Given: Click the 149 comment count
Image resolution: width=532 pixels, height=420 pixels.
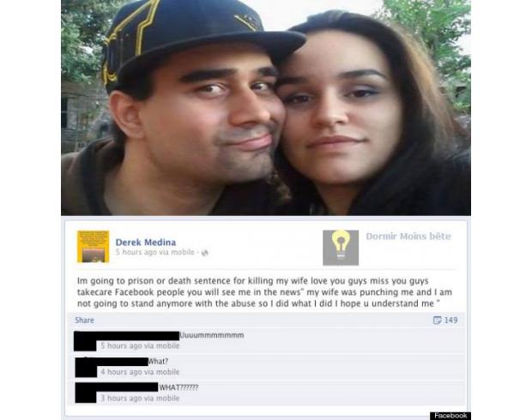Looking at the screenshot, I should point(450,320).
